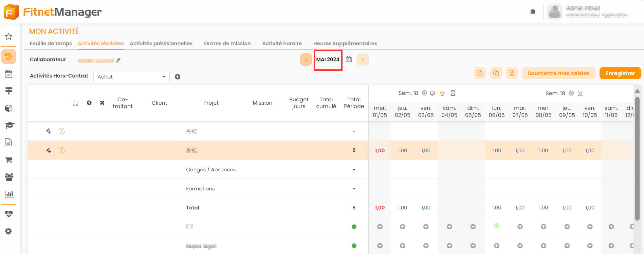Open the favorites star in sidebar
Viewport: 644px width, 254px height.
9,37
